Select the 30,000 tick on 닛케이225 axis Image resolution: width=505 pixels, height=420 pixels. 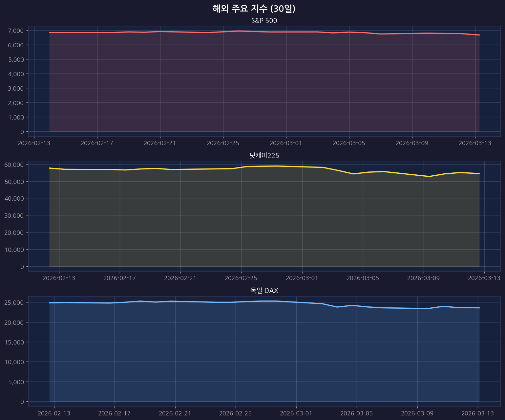[14, 215]
